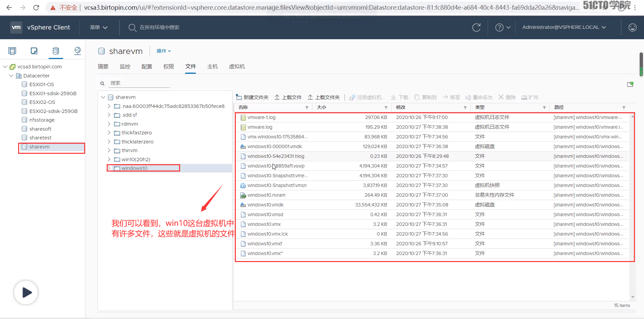Click Register VM (注册虚拟机) toolbar button
Viewport: 644px width, 319px height.
coord(367,97)
